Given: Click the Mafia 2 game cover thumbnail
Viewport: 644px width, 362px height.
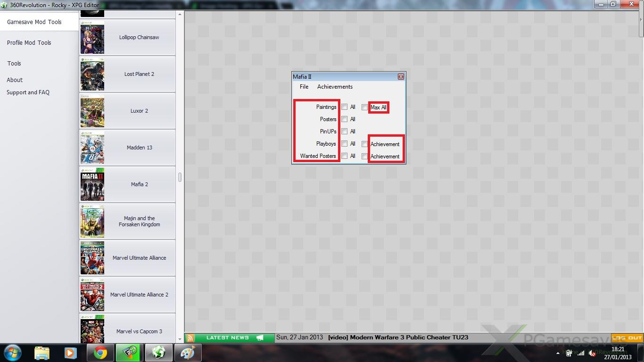Looking at the screenshot, I should 92,184.
